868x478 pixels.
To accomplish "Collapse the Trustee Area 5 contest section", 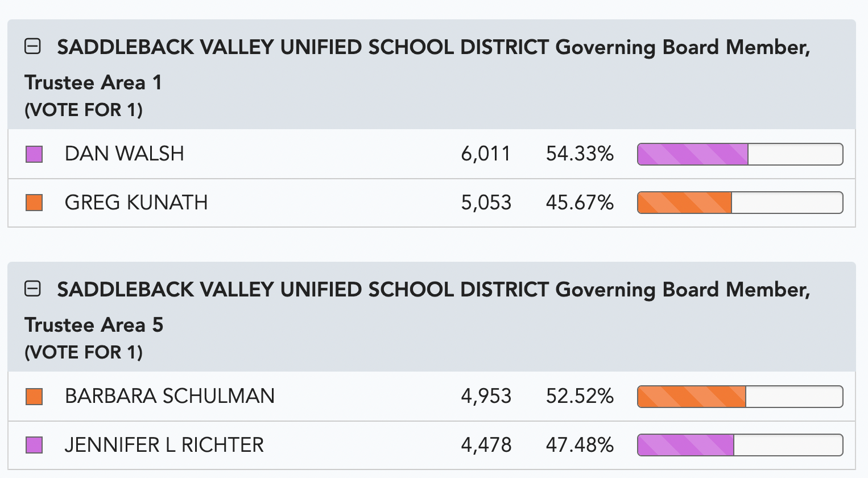I will pos(33,289).
